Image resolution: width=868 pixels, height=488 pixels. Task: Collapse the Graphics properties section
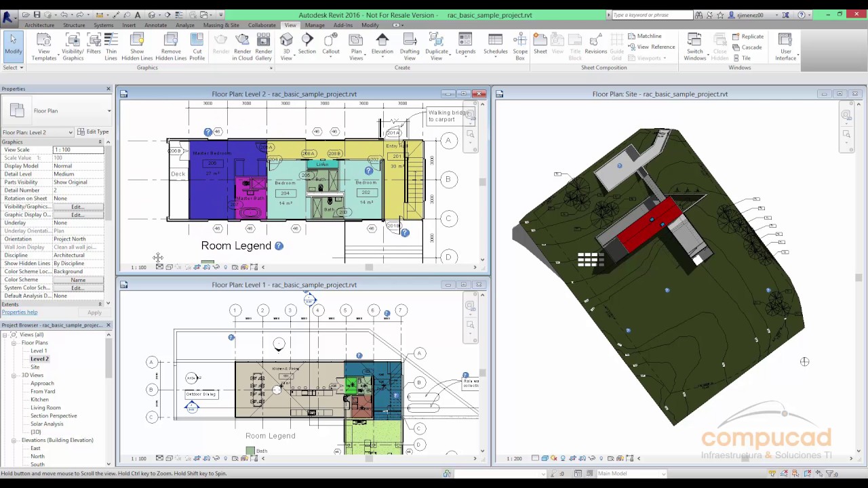[x=100, y=142]
